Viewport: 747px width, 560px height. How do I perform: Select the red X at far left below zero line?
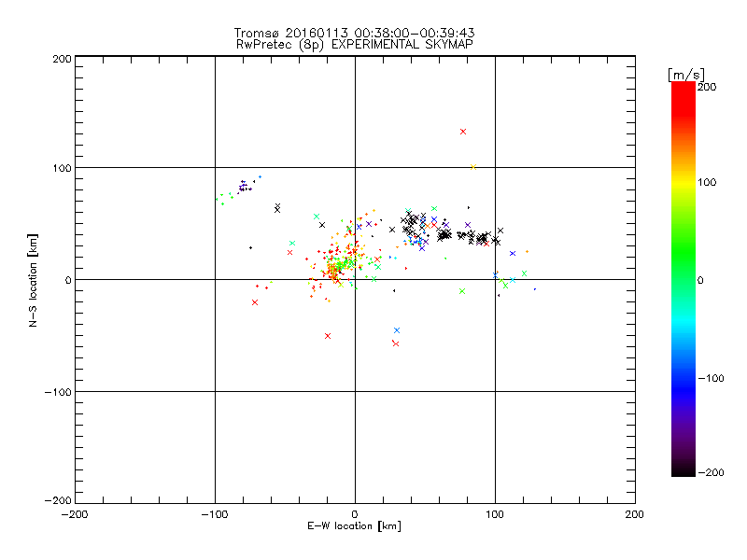[255, 302]
